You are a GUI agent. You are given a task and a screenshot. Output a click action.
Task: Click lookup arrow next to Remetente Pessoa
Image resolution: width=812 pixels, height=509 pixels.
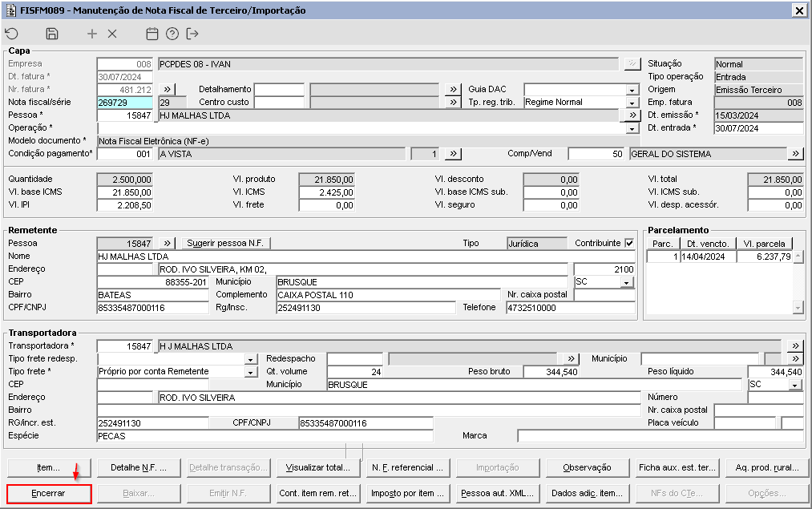[168, 243]
